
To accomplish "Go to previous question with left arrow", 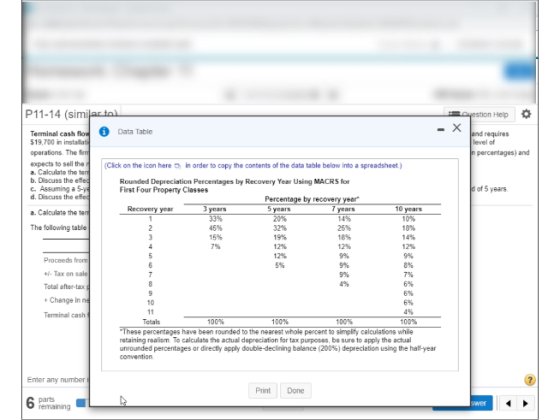I will 508,404.
